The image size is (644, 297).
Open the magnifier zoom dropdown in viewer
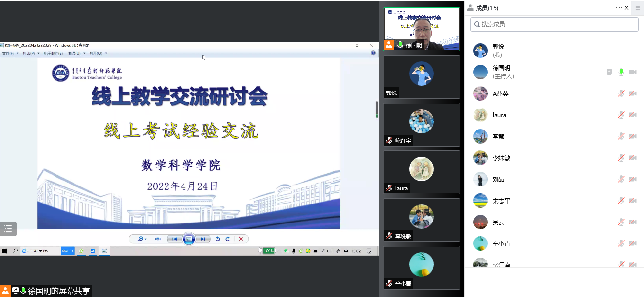(x=142, y=239)
